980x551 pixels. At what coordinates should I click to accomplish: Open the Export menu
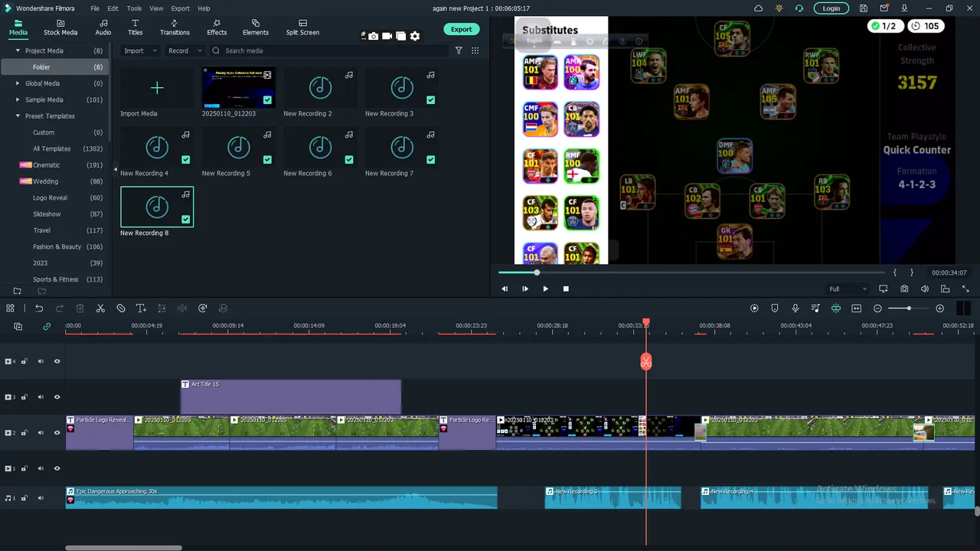pyautogui.click(x=181, y=8)
